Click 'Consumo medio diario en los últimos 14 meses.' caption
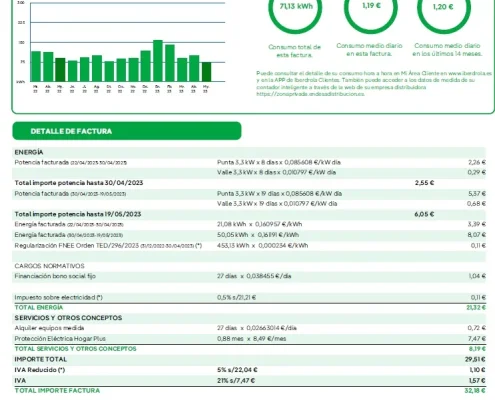The image size is (495, 400). 447,50
